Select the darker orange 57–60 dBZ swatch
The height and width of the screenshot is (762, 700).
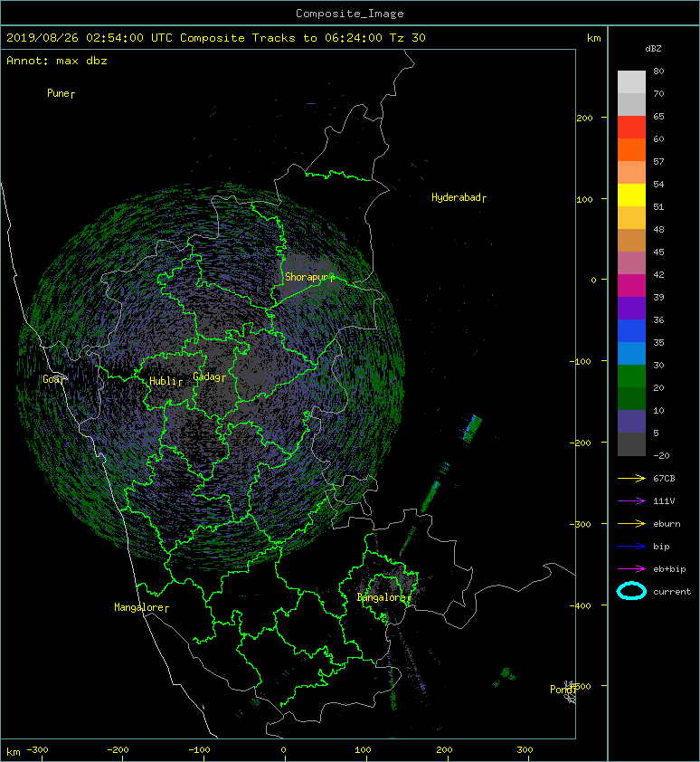tap(631, 150)
